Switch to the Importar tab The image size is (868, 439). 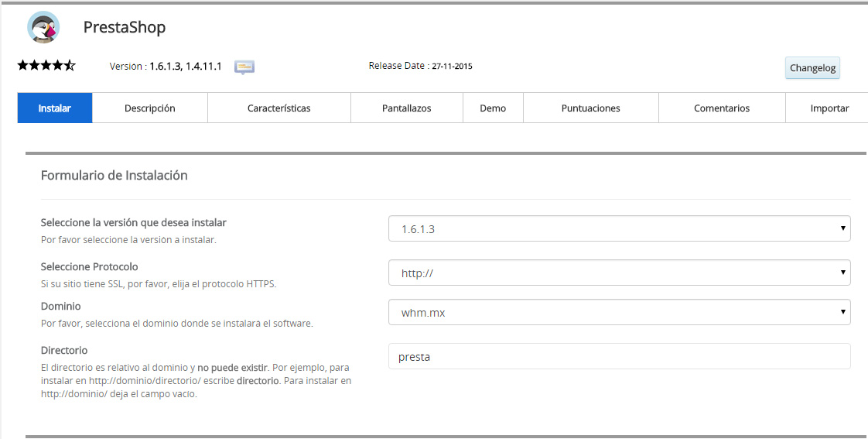[829, 108]
